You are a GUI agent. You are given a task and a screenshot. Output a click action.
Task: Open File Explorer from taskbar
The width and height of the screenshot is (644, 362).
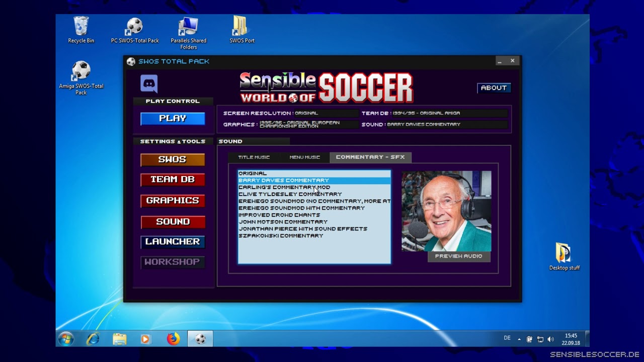pyautogui.click(x=120, y=339)
